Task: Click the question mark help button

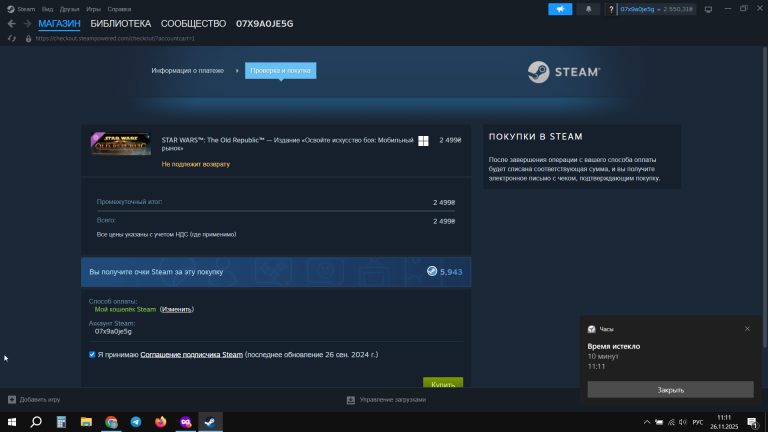Action: click(x=611, y=9)
